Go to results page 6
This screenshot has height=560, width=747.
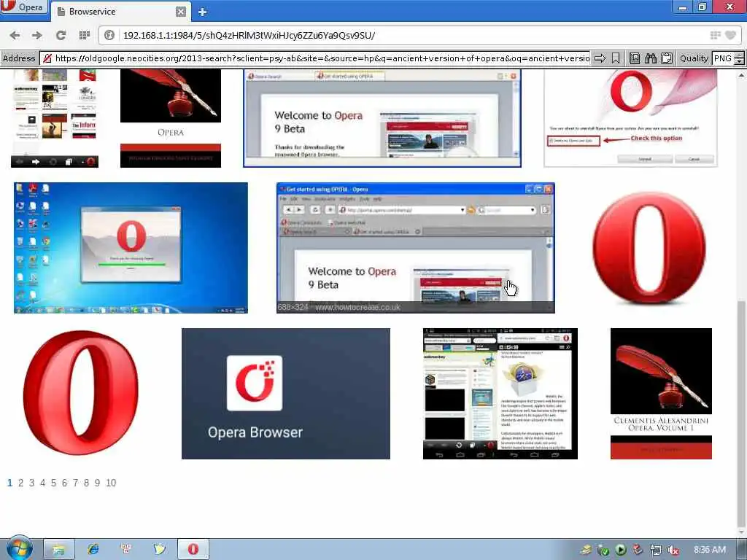coord(64,483)
